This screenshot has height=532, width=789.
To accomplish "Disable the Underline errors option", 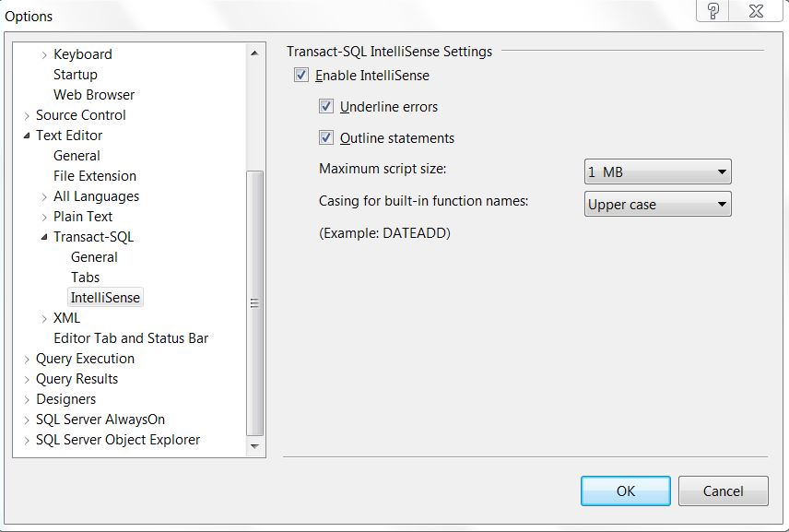I will [325, 106].
